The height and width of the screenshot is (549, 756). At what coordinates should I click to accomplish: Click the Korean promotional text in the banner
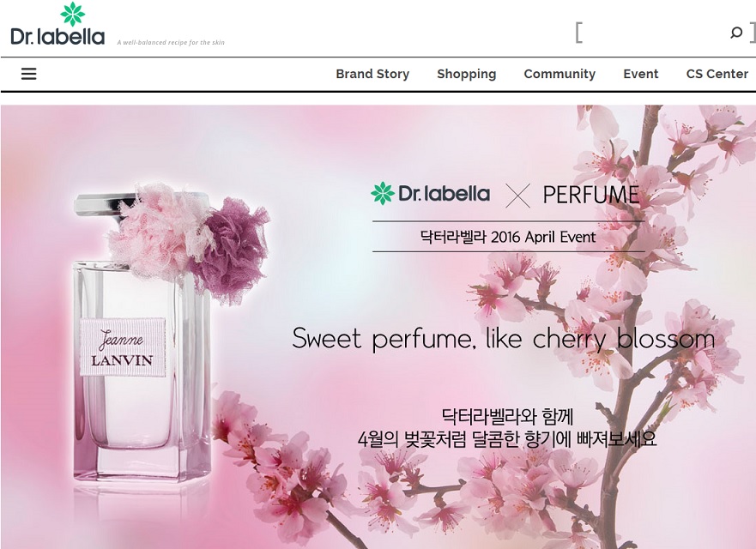coord(507,427)
